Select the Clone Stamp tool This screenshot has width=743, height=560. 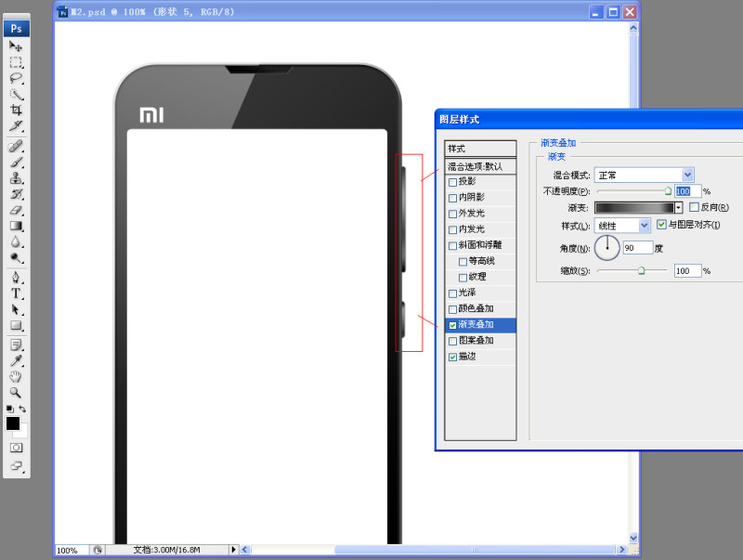coord(16,178)
